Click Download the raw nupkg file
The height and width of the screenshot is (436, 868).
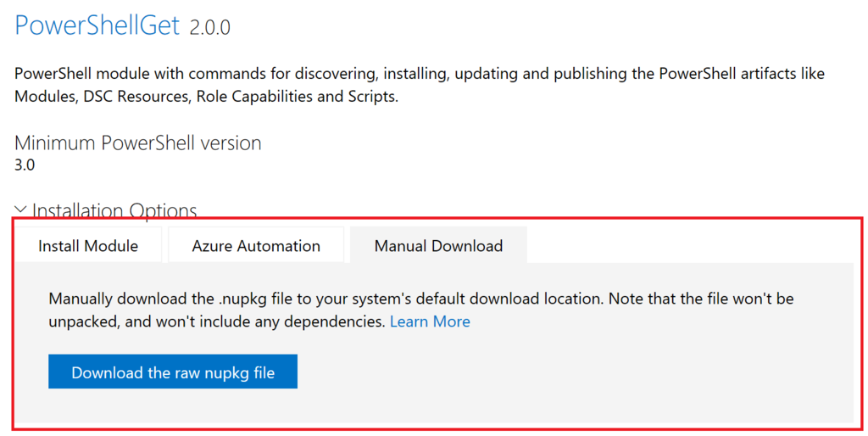(x=173, y=372)
